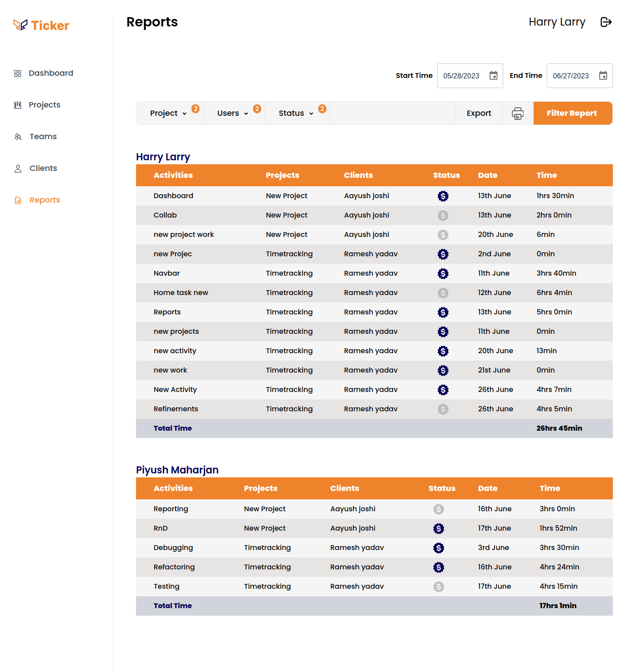Click the Piyush Maharjan section heading
Viewport: 634px width, 672px height.
click(x=177, y=470)
